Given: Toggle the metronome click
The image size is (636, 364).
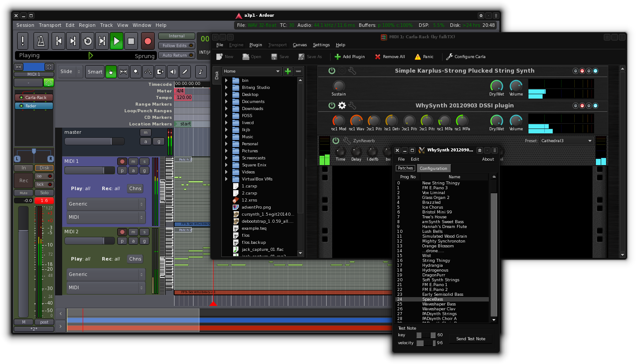Looking at the screenshot, I should (x=41, y=41).
